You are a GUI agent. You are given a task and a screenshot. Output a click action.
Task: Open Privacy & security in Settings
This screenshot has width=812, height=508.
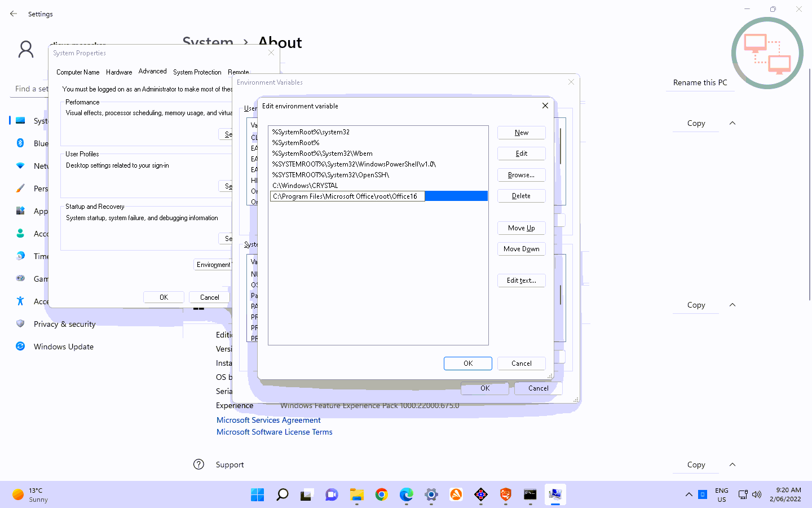[64, 324]
